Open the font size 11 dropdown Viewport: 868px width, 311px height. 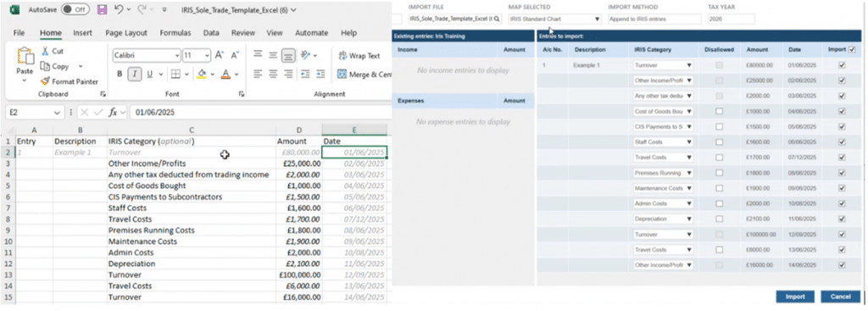click(x=207, y=55)
